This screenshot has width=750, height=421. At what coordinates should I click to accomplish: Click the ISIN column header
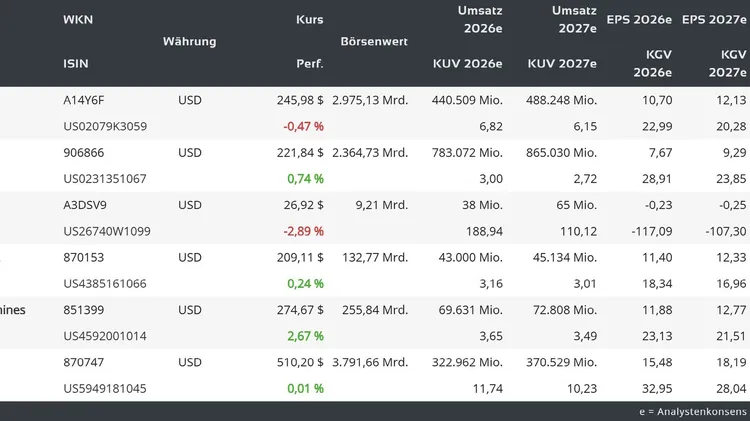click(x=76, y=64)
